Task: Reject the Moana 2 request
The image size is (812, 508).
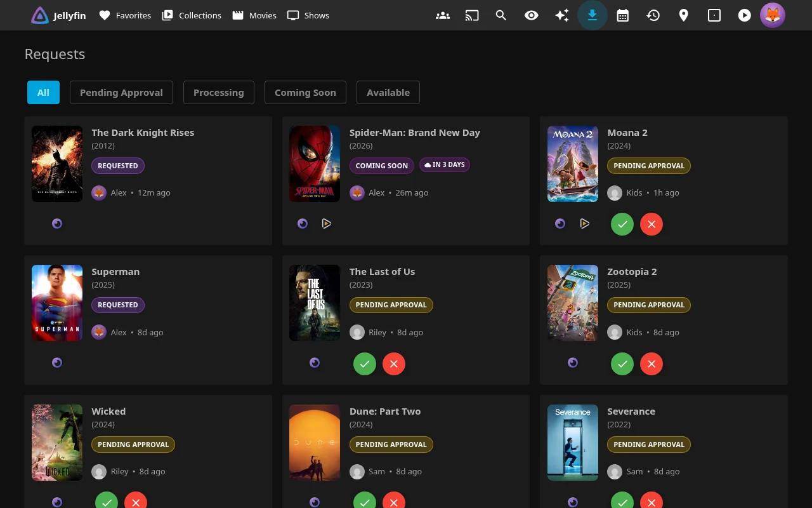Action: tap(652, 224)
